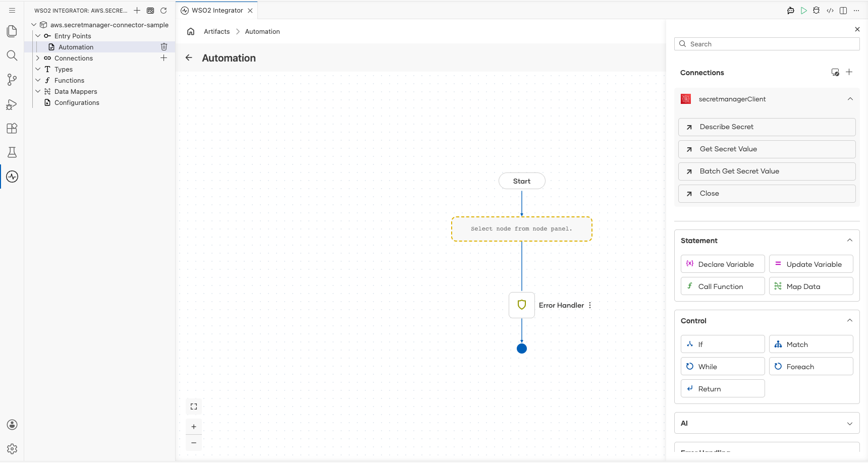Image resolution: width=868 pixels, height=463 pixels.
Task: Add a Map Data statement
Action: click(x=811, y=286)
